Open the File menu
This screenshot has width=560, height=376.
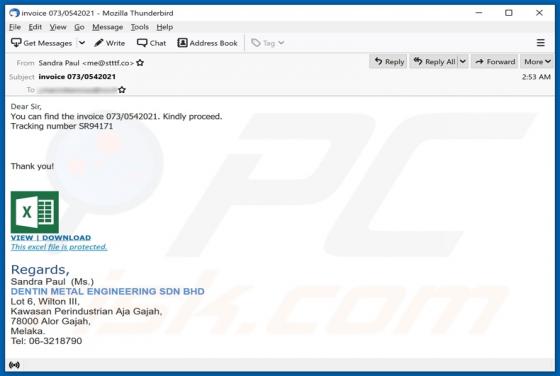pyautogui.click(x=15, y=27)
